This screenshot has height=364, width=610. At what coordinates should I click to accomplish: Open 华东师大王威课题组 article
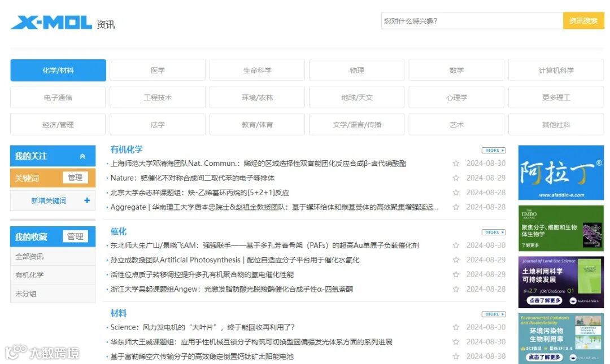251,342
